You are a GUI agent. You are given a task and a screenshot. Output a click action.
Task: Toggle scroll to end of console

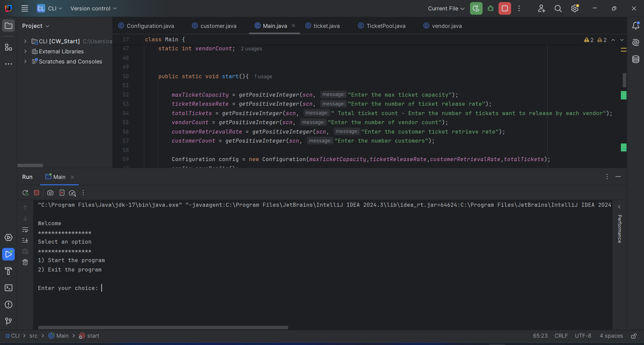tap(25, 241)
